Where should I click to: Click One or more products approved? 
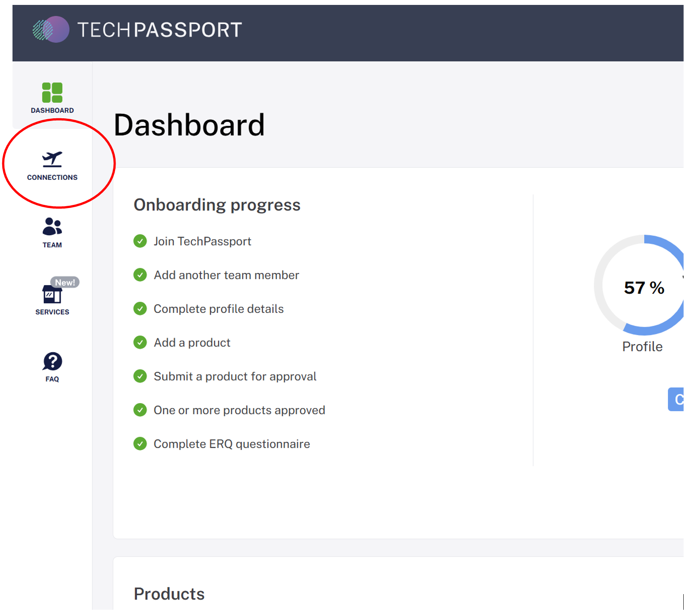(x=239, y=410)
